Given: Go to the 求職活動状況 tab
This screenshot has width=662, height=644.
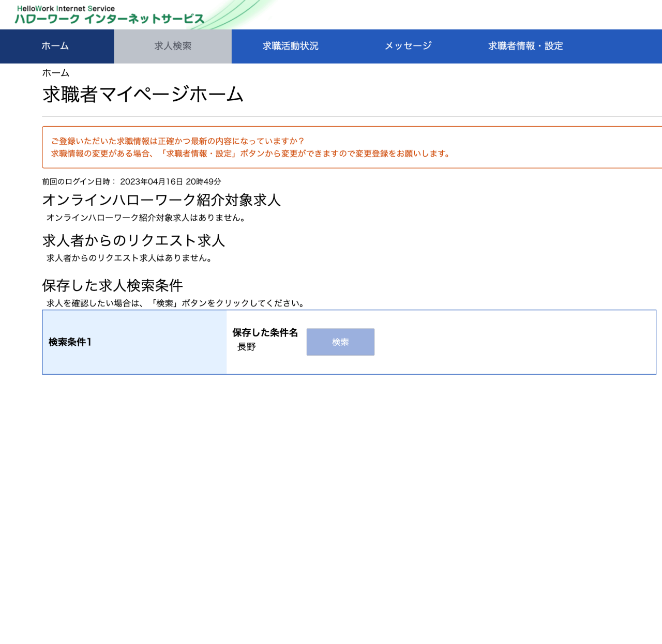Looking at the screenshot, I should 290,46.
